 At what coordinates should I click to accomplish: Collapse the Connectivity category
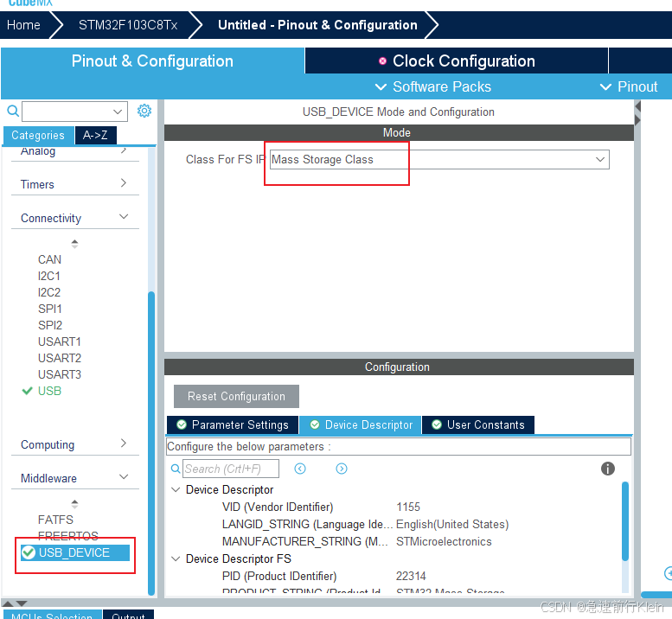click(x=75, y=218)
